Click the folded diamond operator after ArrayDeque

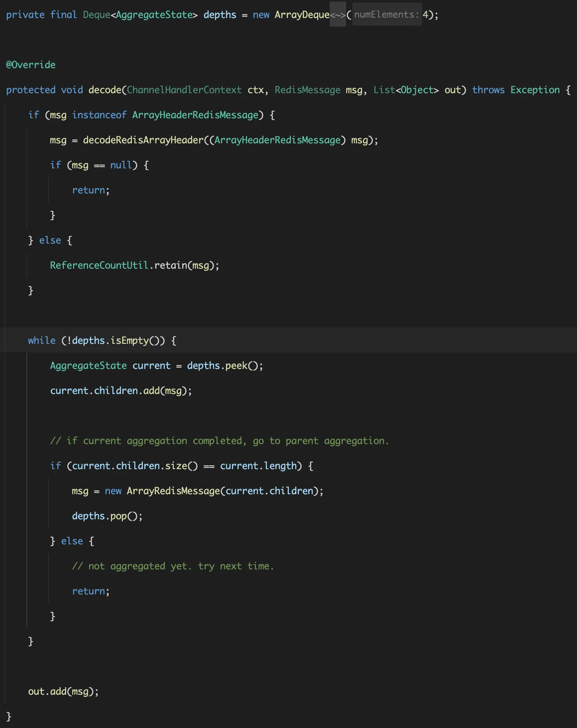coord(338,15)
